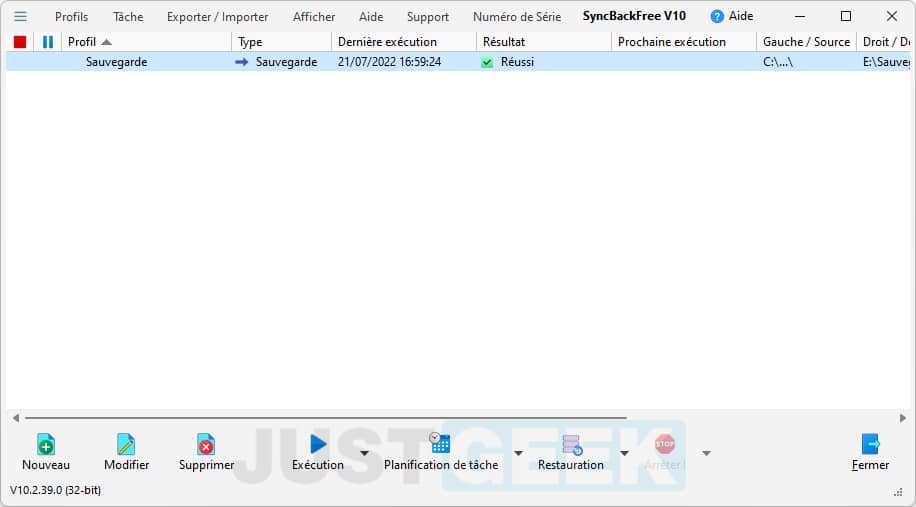Expand the Exécution dropdown arrow

point(364,453)
